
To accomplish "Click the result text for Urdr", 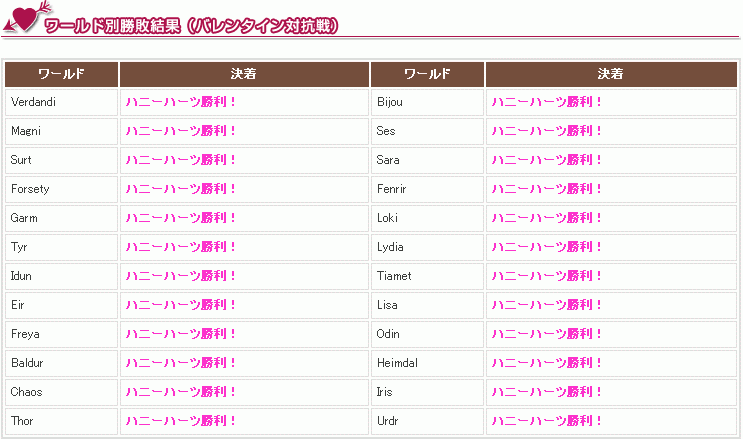I will 547,421.
